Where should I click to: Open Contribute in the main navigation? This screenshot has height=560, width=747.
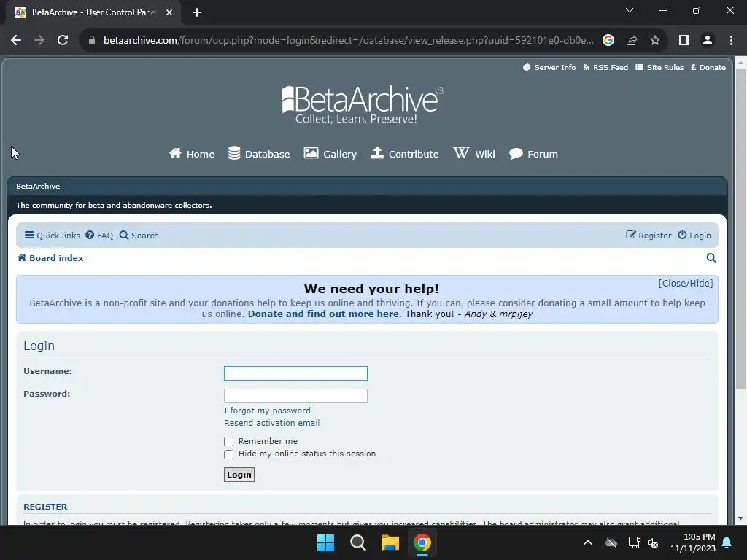(x=405, y=154)
